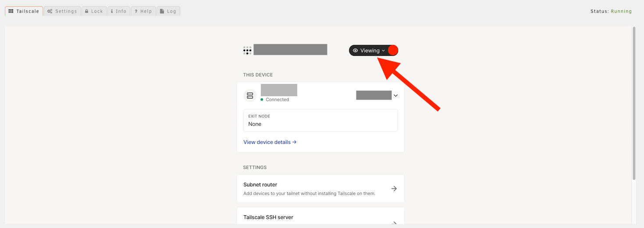Click the server device icon beside Connected

pos(250,95)
